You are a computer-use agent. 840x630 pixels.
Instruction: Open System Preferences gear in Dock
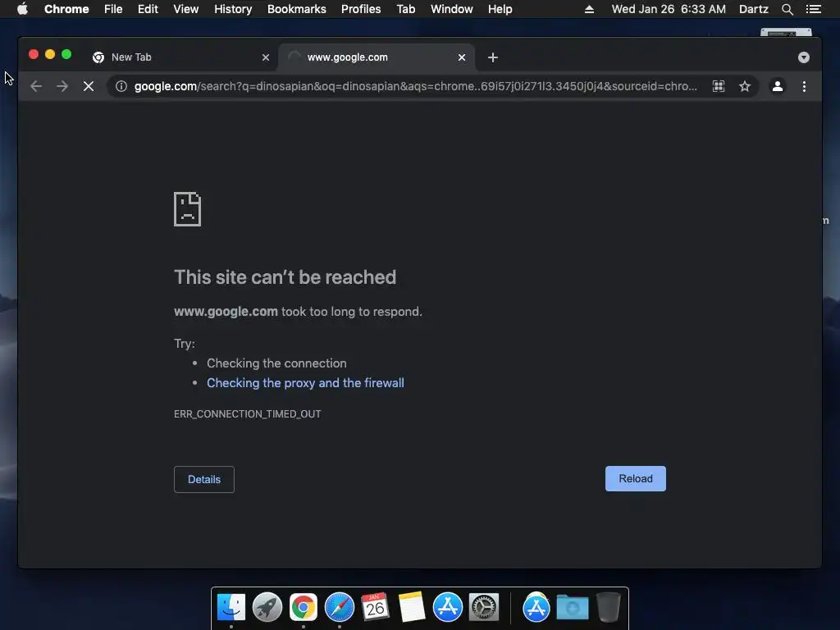484,607
